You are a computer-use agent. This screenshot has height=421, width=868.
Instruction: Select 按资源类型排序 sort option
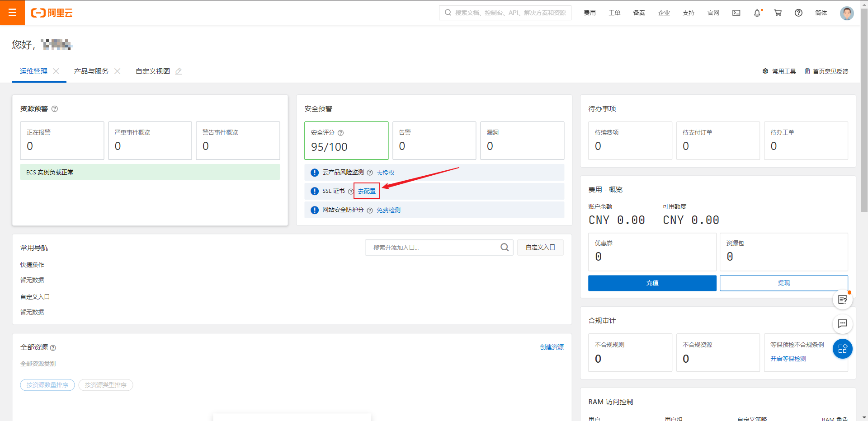(106, 385)
